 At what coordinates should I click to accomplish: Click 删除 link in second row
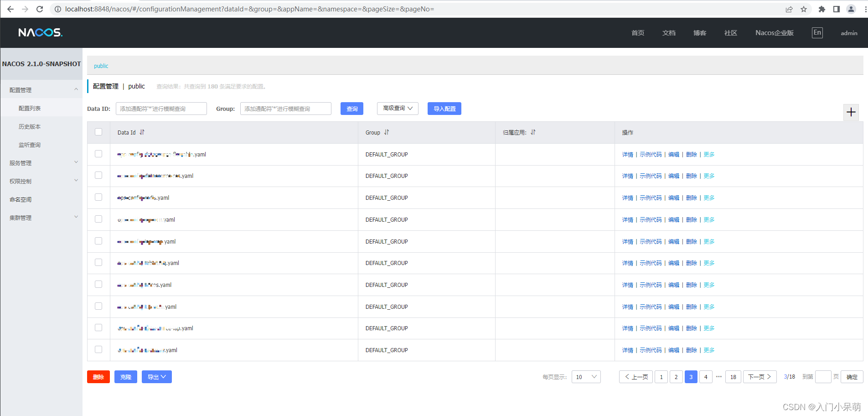point(692,176)
